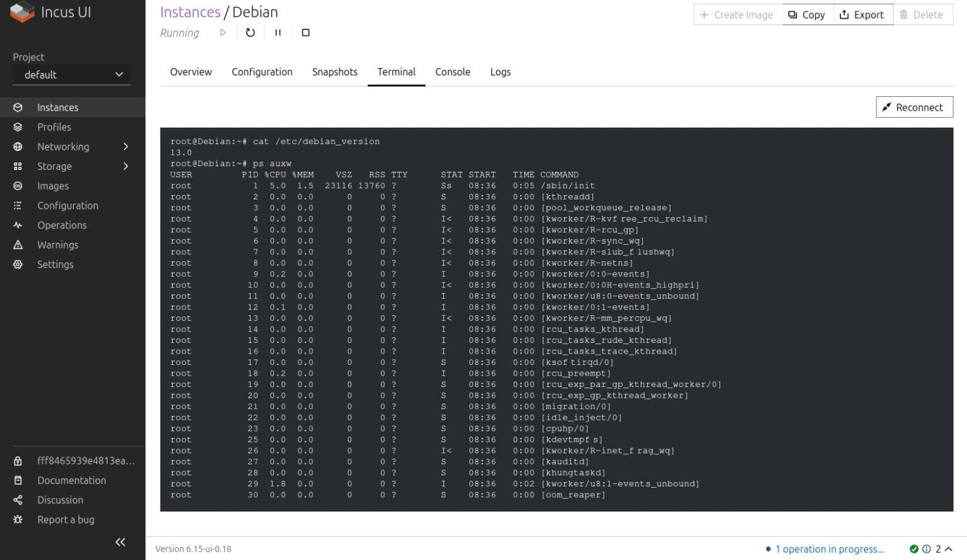This screenshot has height=560, width=967.
Task: Expand the Networking sidebar section
Action: [x=125, y=146]
